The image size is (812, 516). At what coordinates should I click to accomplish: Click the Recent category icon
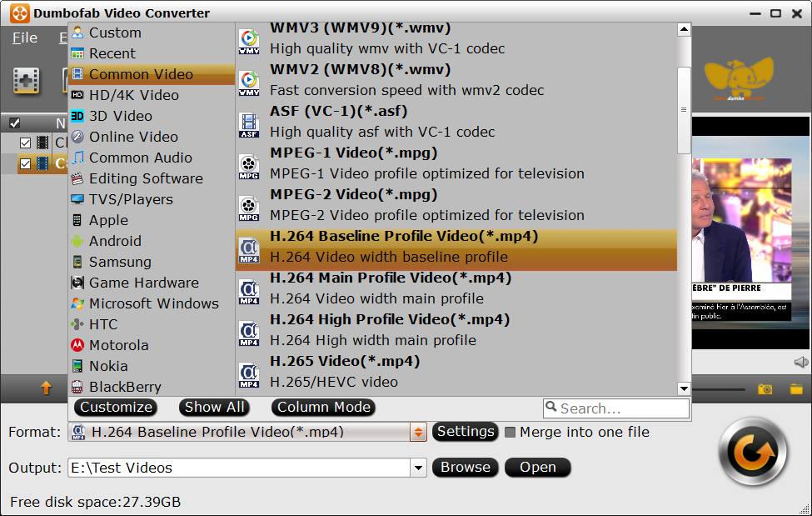point(77,53)
